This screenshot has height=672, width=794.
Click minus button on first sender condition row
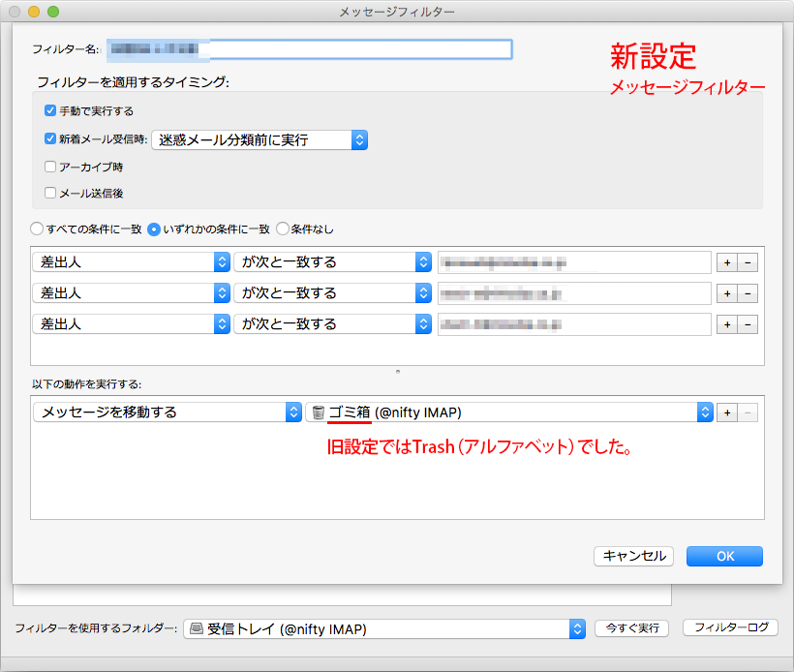click(747, 262)
